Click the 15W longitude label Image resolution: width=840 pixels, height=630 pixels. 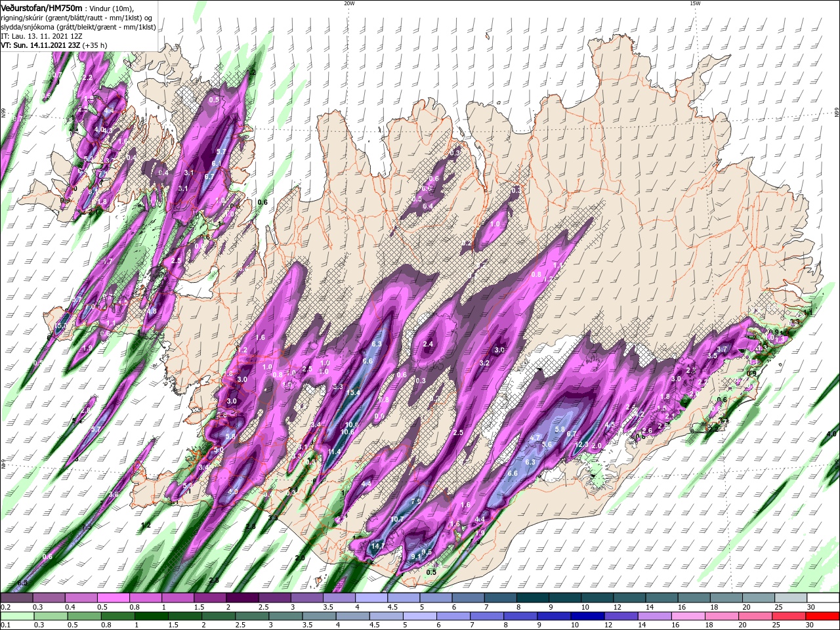[x=695, y=3]
